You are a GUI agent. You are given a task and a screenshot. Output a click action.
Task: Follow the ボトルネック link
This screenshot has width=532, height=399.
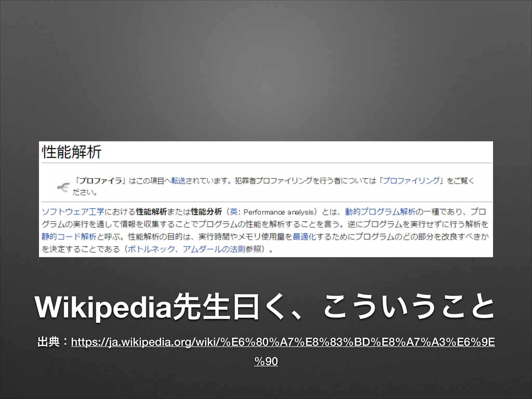[x=151, y=249]
